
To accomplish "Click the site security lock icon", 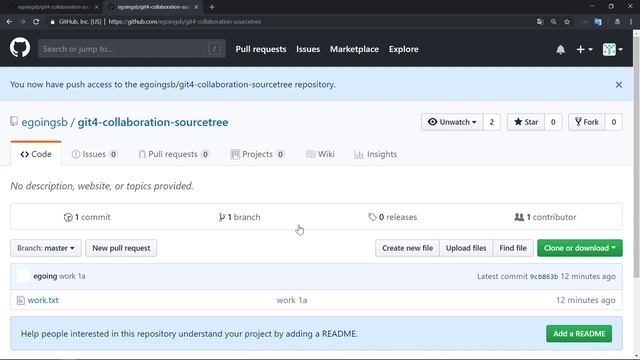I will [52, 22].
